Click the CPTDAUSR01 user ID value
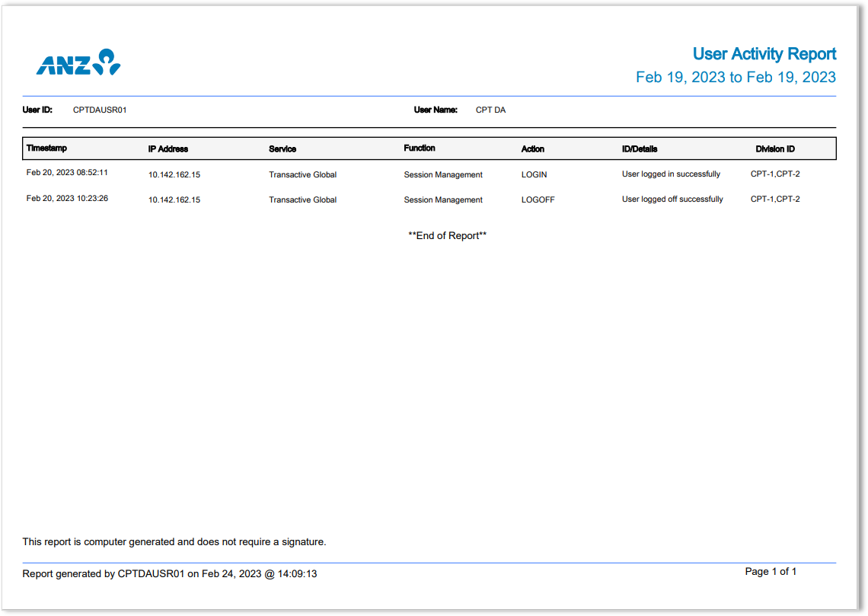The width and height of the screenshot is (868, 616). (x=99, y=110)
